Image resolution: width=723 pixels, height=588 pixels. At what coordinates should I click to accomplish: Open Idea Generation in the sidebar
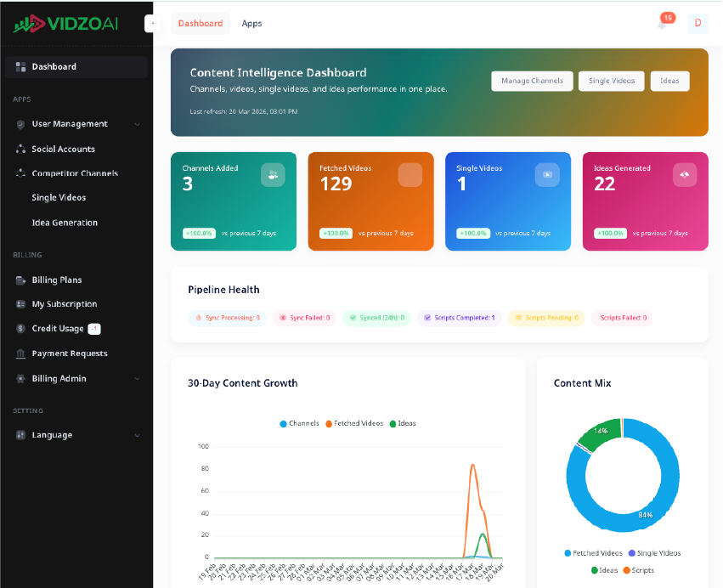pyautogui.click(x=65, y=223)
